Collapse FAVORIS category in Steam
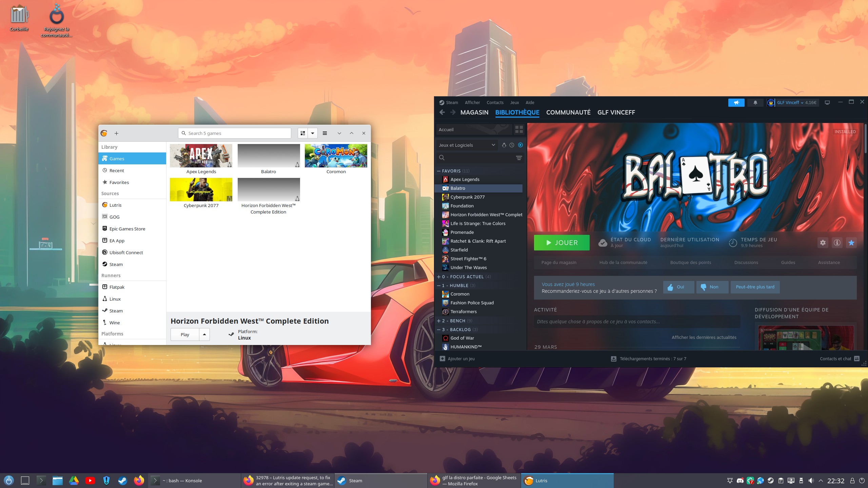This screenshot has height=488, width=868. [439, 171]
